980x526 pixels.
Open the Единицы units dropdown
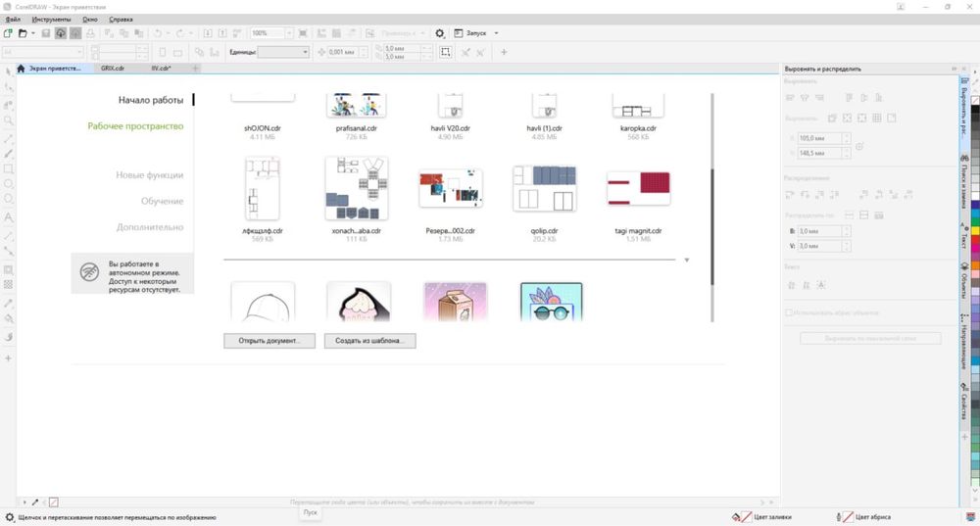pyautogui.click(x=284, y=52)
